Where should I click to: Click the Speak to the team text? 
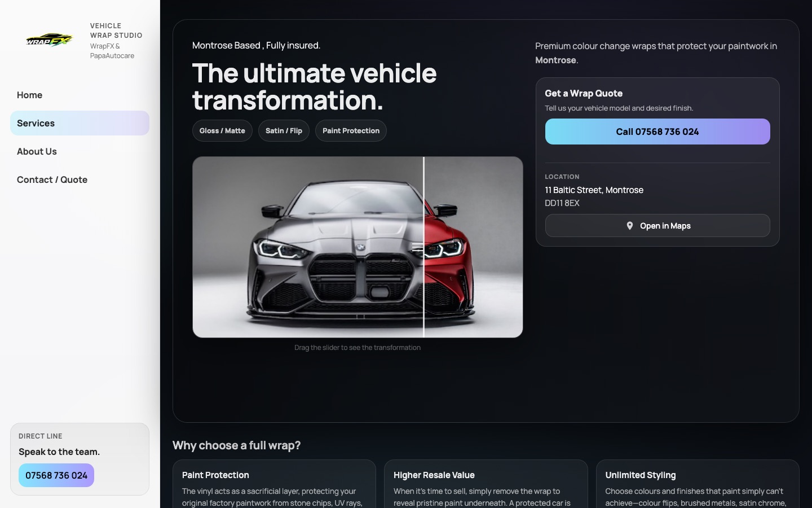[x=59, y=452]
